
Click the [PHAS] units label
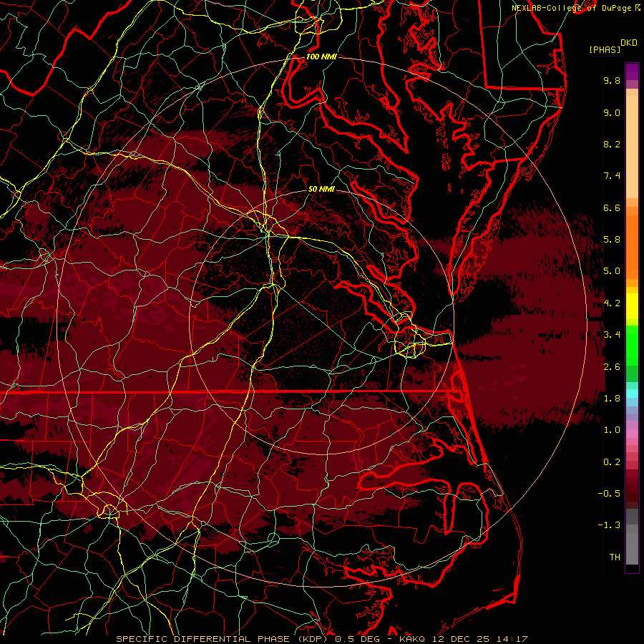605,49
